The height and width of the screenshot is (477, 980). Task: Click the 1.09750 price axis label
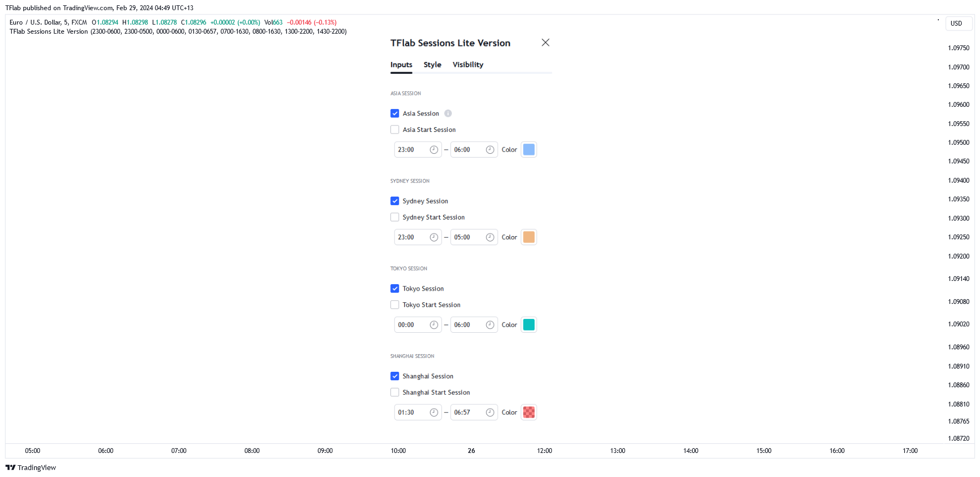pos(959,48)
